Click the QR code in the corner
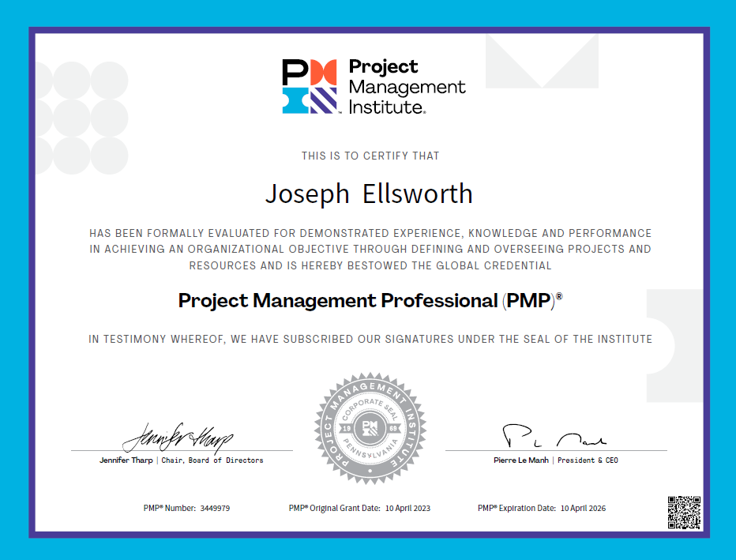The width and height of the screenshot is (736, 560). [x=684, y=512]
